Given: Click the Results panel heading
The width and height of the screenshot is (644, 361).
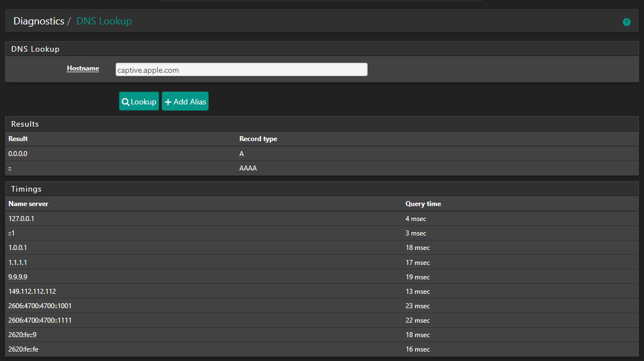Looking at the screenshot, I should click(25, 124).
